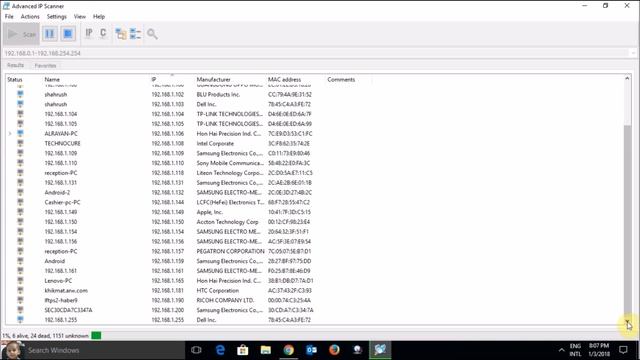The width and height of the screenshot is (640, 360).
Task: Click the device icon for ALRAYAN-PC
Action: [x=20, y=133]
